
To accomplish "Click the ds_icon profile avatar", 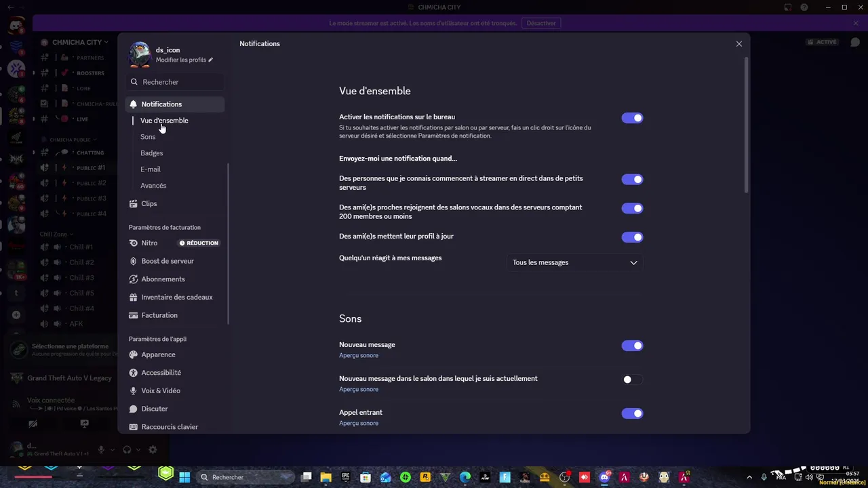I will click(x=140, y=54).
